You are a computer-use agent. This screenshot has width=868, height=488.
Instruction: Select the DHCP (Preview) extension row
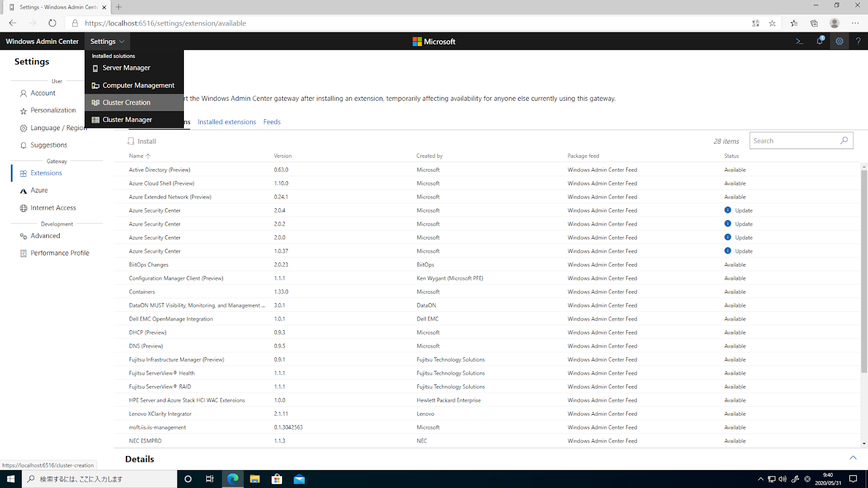tap(487, 332)
